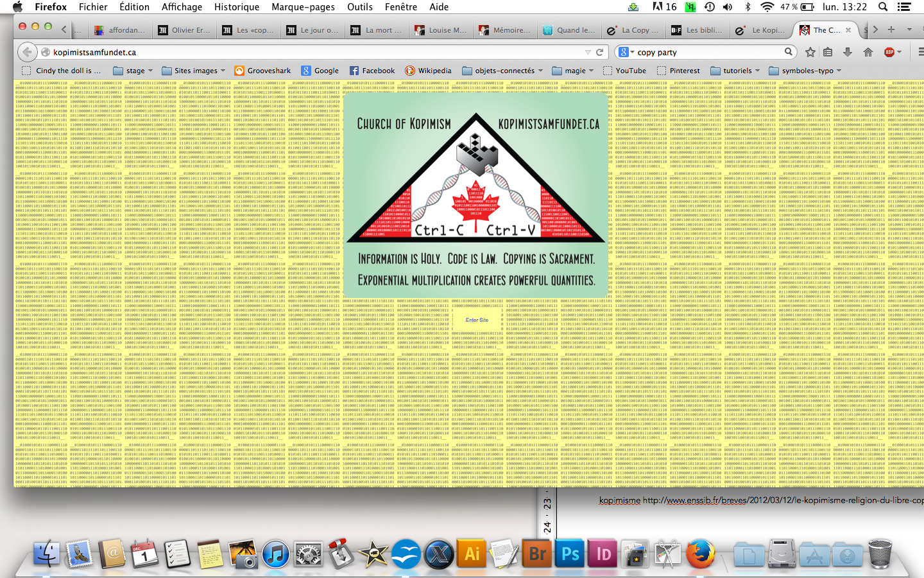Screen dimensions: 924x578
Task: Open the Wi-Fi status menu
Action: click(x=767, y=7)
